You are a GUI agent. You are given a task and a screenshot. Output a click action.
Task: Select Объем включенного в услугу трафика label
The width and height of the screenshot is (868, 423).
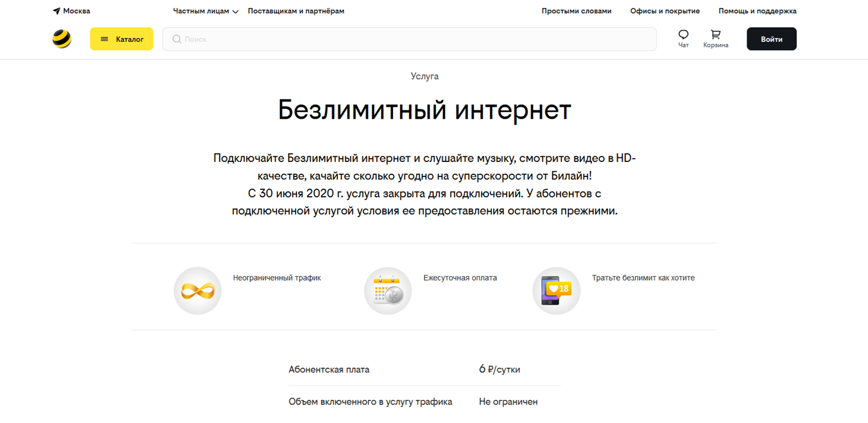pyautogui.click(x=370, y=402)
